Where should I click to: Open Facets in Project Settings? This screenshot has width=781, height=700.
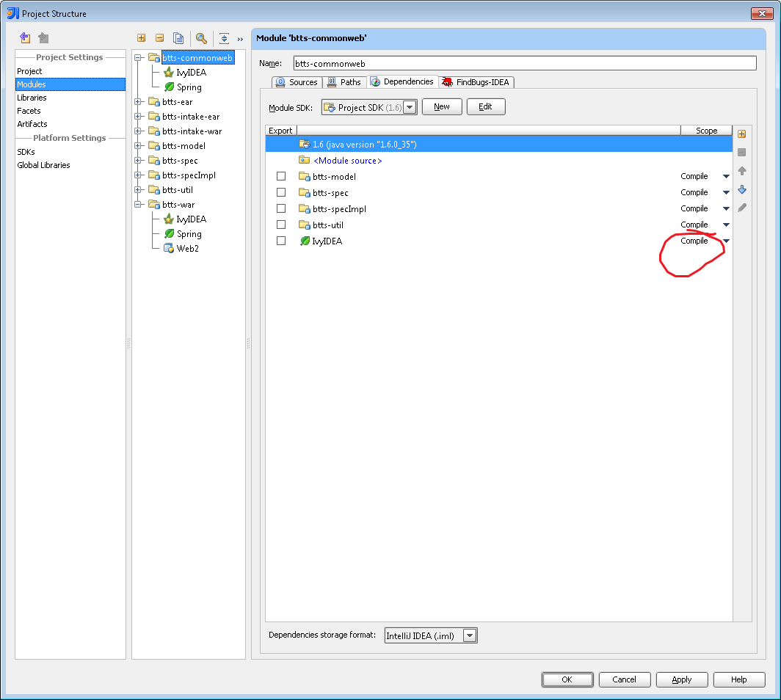click(29, 111)
